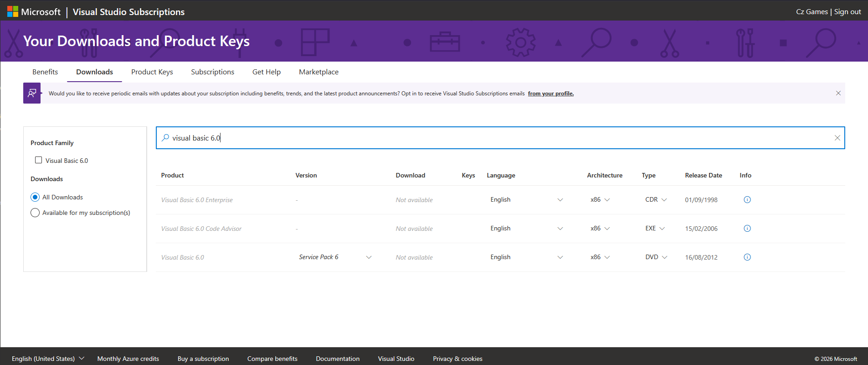Click the Architecture column header

click(x=605, y=175)
